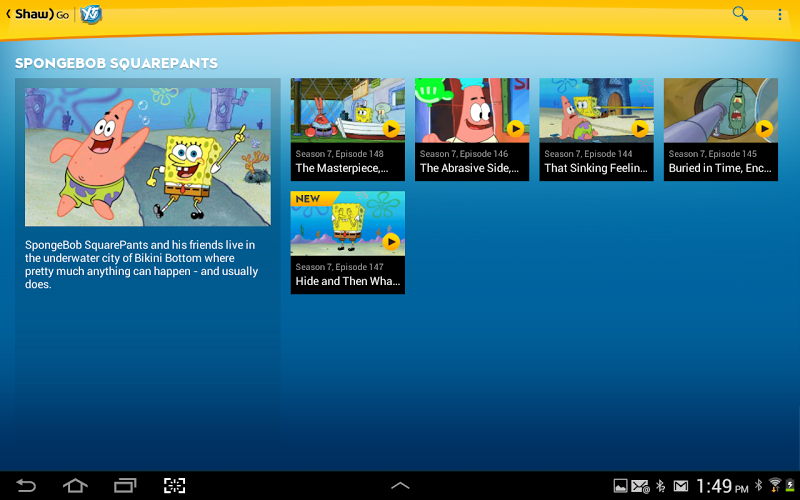Open the search magnifier icon

(740, 14)
